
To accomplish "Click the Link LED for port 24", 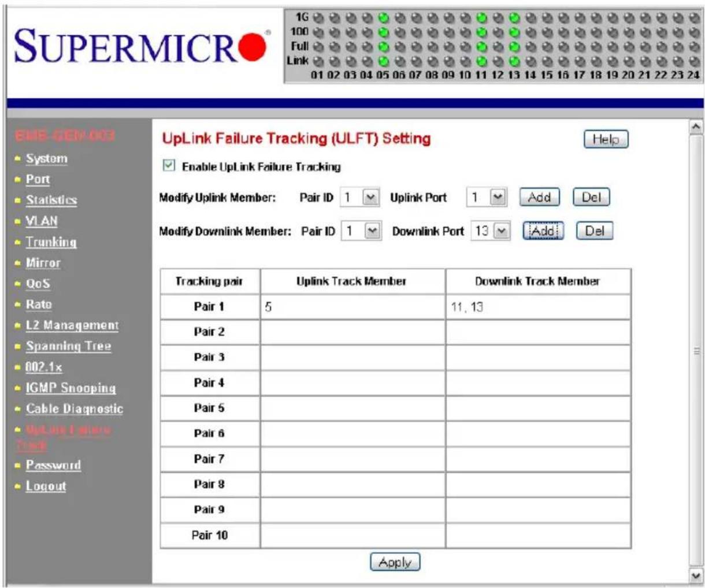I will point(695,61).
